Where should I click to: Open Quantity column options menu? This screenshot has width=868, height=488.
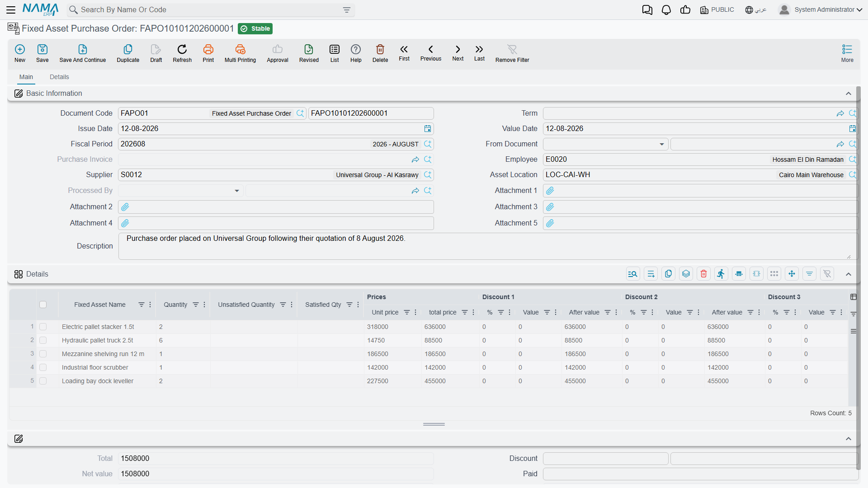[x=204, y=305]
